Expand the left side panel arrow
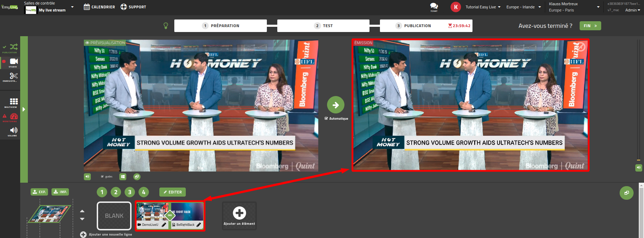Viewport: 644px width, 238px height. pos(24,109)
